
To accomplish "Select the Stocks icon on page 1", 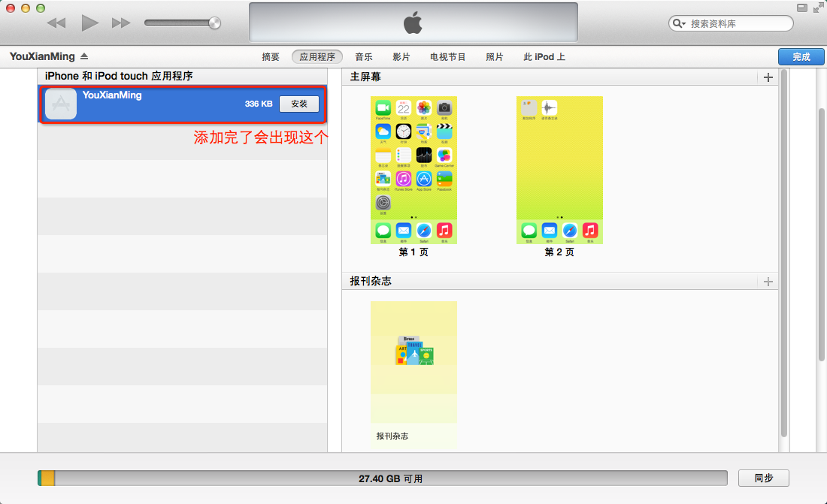I will [423, 155].
